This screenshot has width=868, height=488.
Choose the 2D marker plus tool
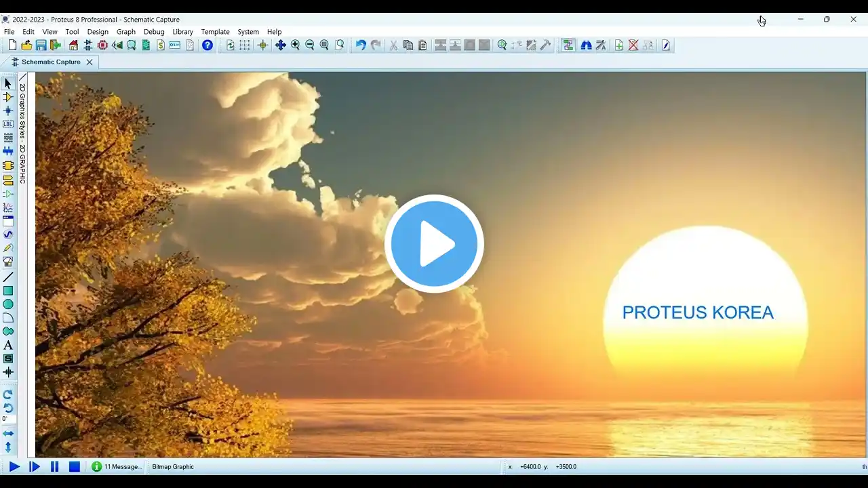pos(8,372)
